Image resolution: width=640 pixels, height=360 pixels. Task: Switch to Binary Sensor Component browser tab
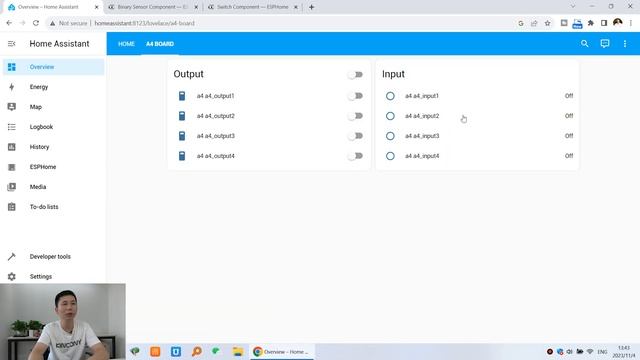(153, 7)
